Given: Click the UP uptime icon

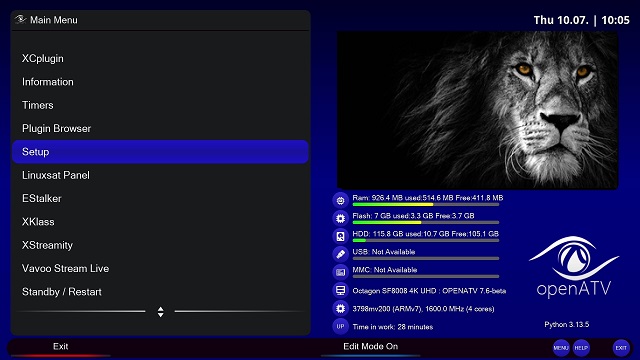Looking at the screenshot, I should click(x=340, y=326).
